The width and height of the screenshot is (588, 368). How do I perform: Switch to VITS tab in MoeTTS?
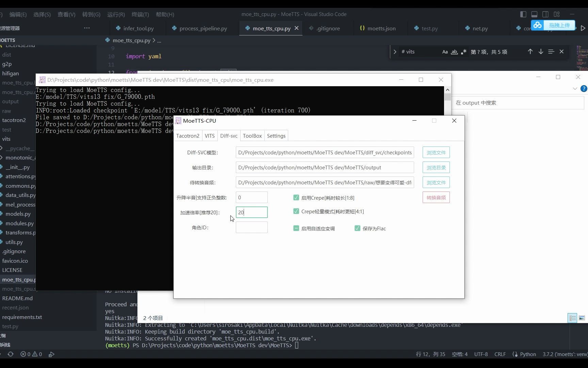(x=210, y=136)
